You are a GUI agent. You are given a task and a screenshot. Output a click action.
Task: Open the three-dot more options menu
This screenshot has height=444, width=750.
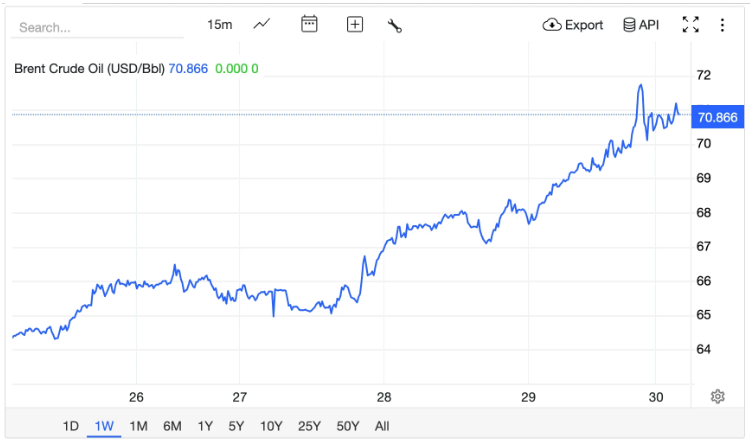click(722, 25)
